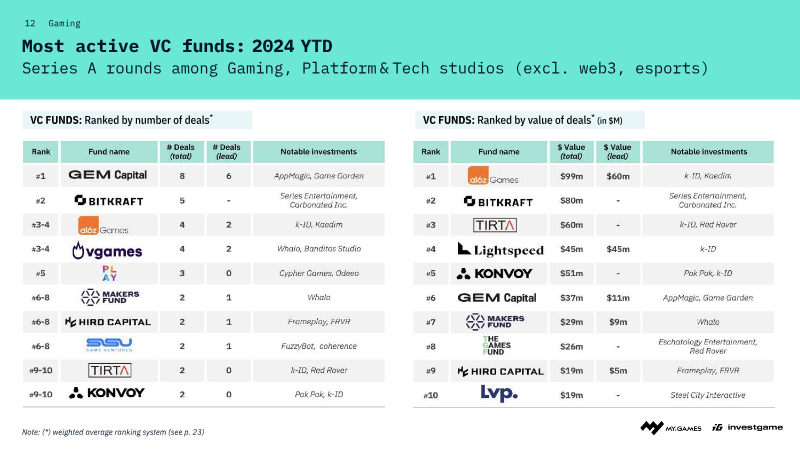Click the Lightspeed logo in right table
The height and width of the screenshot is (450, 800).
501,249
